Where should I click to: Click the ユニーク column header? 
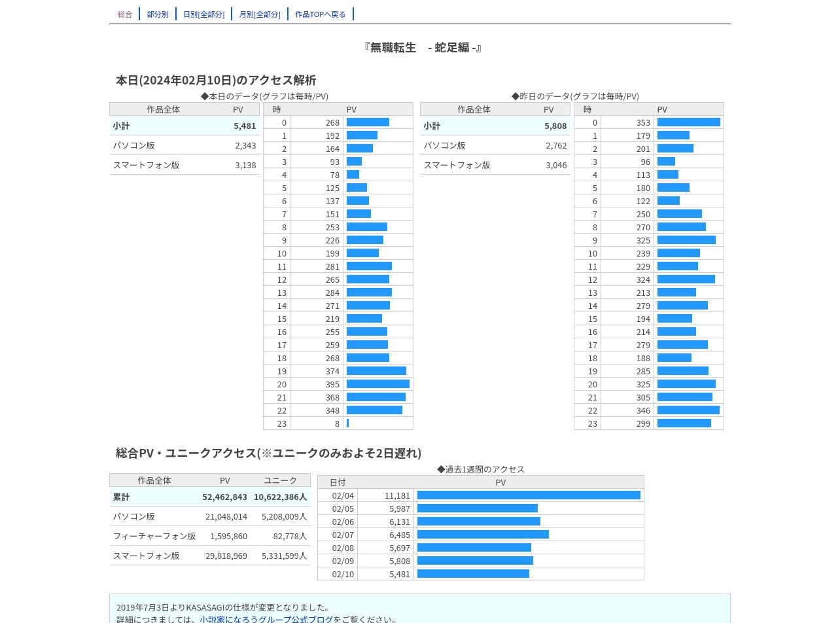point(280,480)
